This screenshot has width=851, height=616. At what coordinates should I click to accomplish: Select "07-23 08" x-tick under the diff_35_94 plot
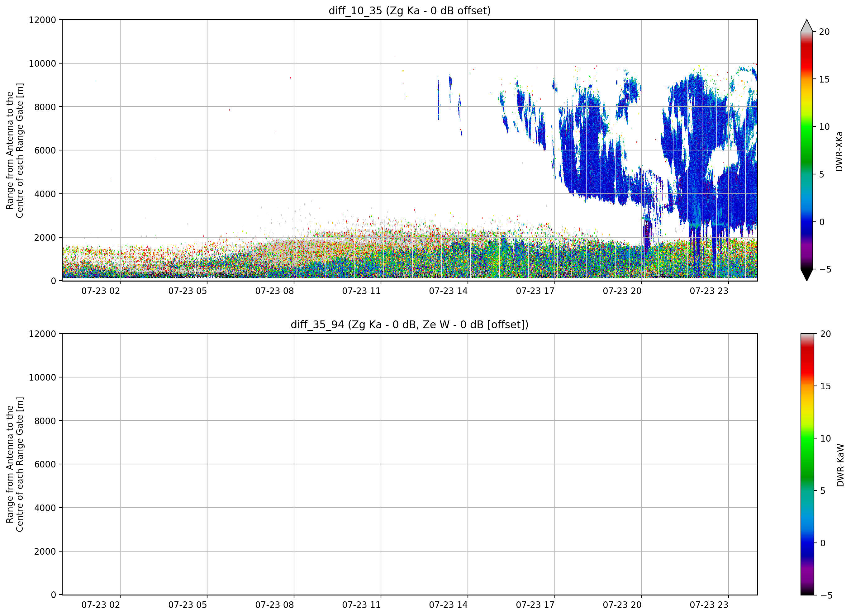click(x=275, y=605)
